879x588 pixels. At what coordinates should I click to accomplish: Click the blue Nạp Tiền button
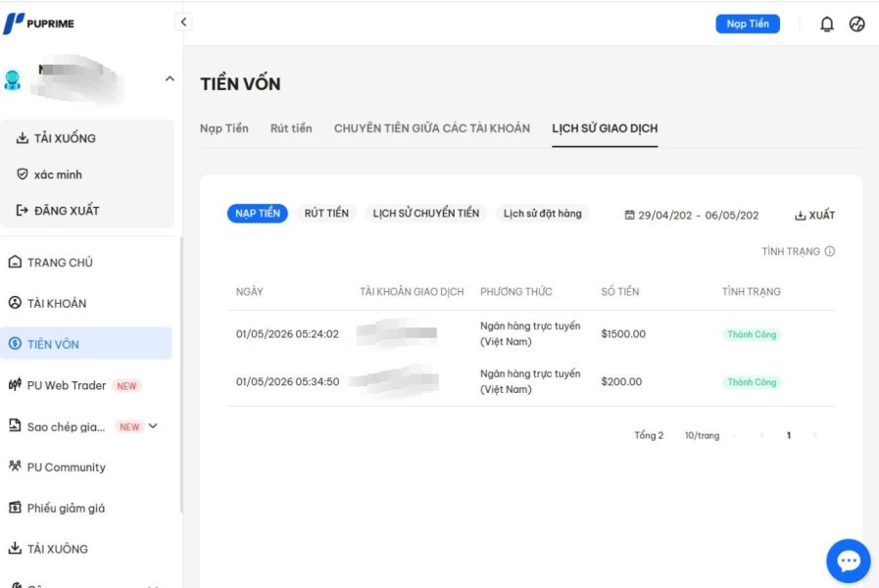[748, 24]
